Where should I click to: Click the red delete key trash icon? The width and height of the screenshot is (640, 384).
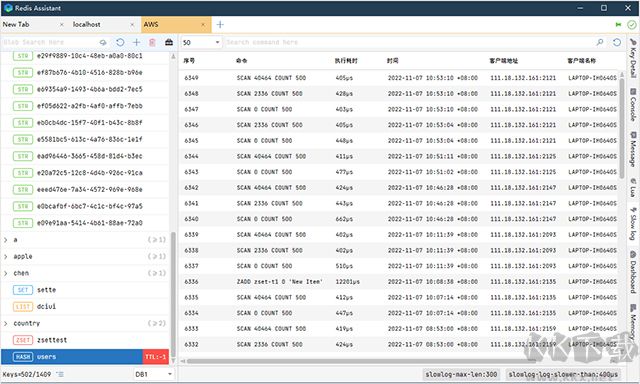coord(152,42)
